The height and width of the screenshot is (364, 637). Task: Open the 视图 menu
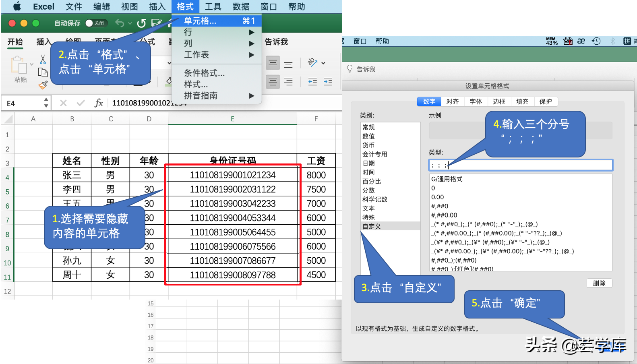(x=129, y=6)
